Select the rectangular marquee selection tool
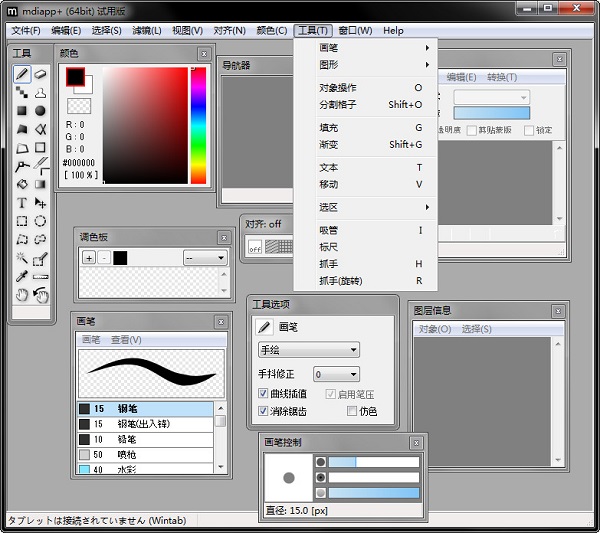 click(x=22, y=221)
